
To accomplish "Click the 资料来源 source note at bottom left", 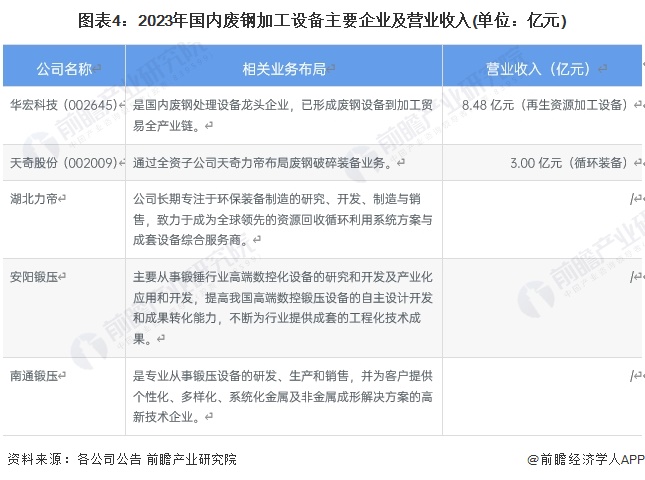I will point(122,459).
